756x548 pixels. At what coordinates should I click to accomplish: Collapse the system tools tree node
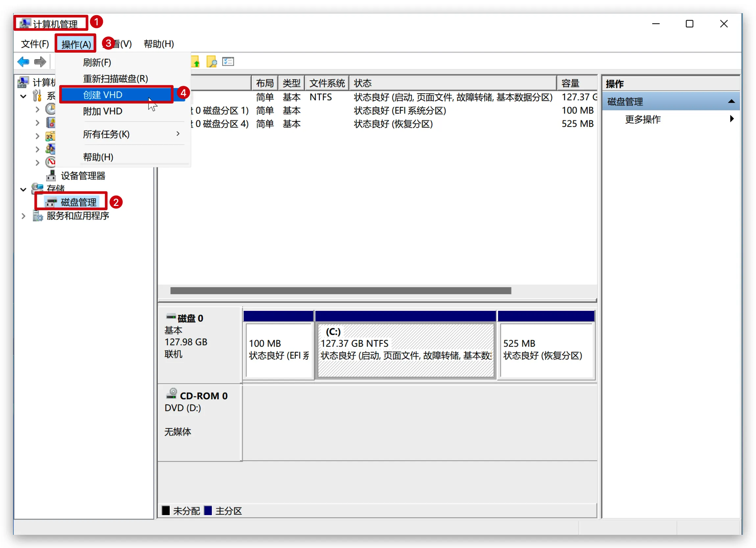click(23, 96)
